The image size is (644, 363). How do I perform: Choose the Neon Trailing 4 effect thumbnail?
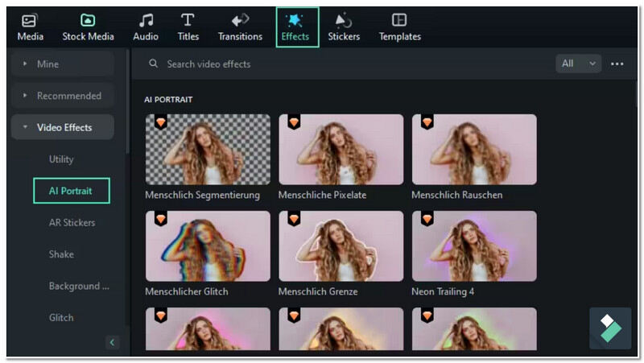click(x=474, y=246)
